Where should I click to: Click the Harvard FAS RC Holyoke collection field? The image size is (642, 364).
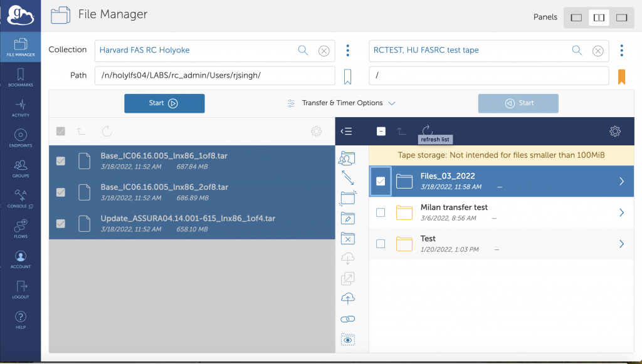(x=215, y=51)
